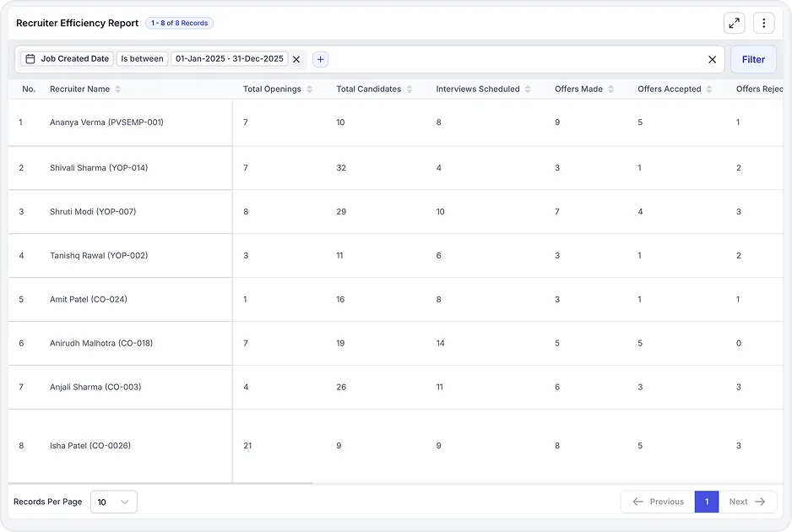Viewport: 792px width, 532px height.
Task: Sort by Recruiter Name column
Action: tap(117, 90)
